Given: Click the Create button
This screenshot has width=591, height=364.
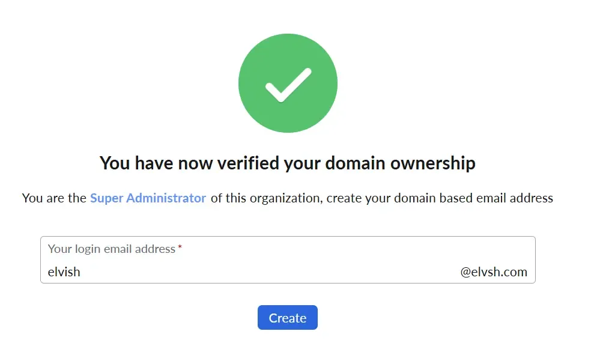Looking at the screenshot, I should [287, 318].
